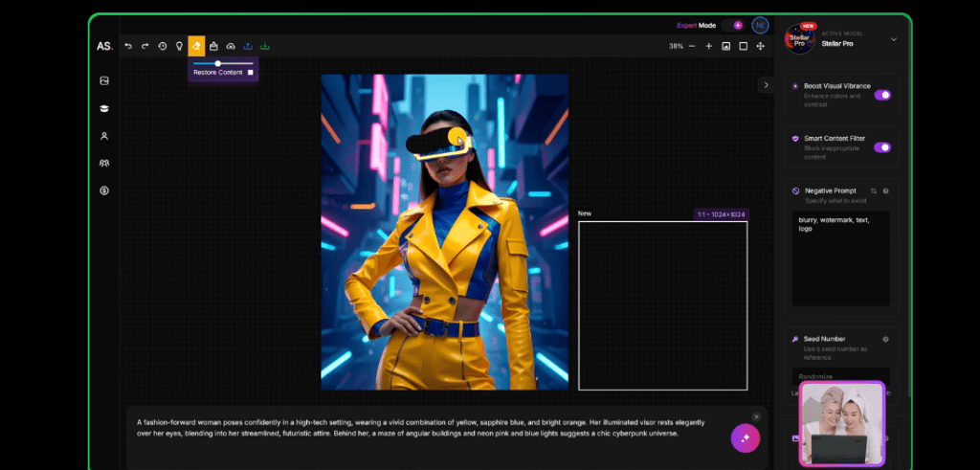Click the cloud save icon
The width and height of the screenshot is (980, 470).
[231, 46]
